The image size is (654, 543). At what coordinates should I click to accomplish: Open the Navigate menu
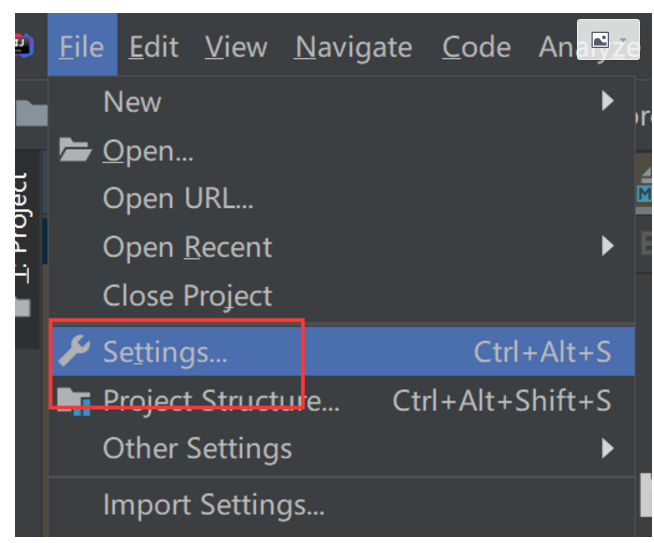353,47
